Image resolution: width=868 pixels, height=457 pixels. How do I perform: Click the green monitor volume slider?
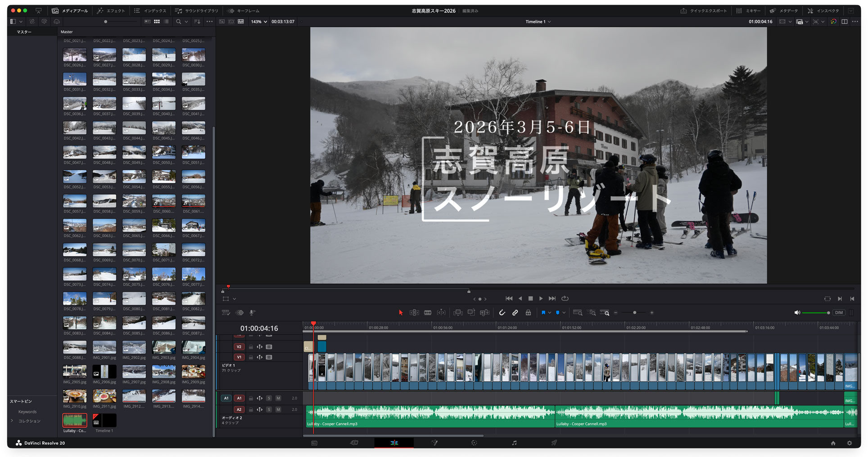815,313
